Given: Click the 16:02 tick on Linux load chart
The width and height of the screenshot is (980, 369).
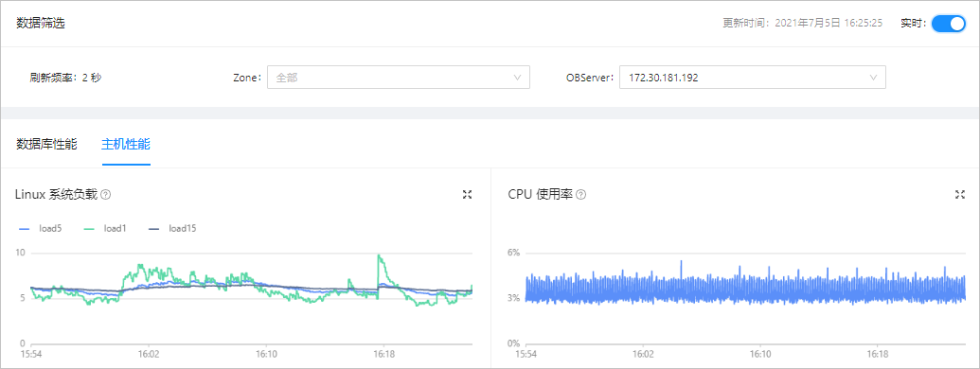Looking at the screenshot, I should point(148,354).
